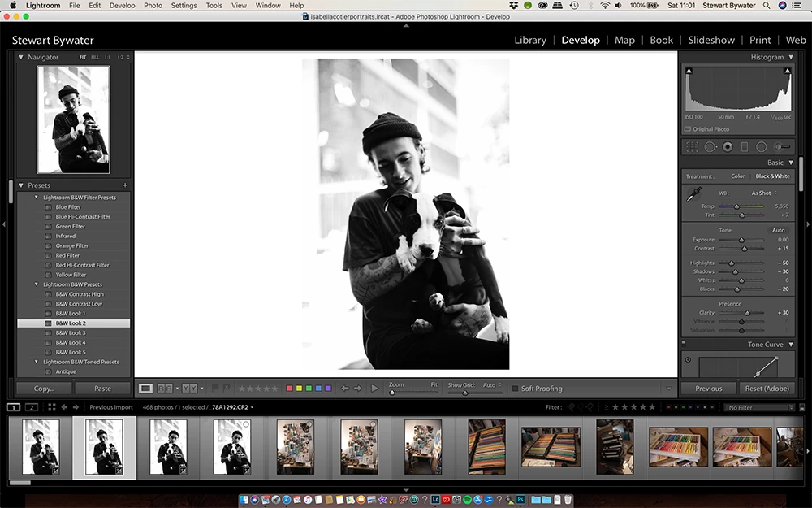Click the Copy... button
This screenshot has height=508, width=812.
point(44,389)
